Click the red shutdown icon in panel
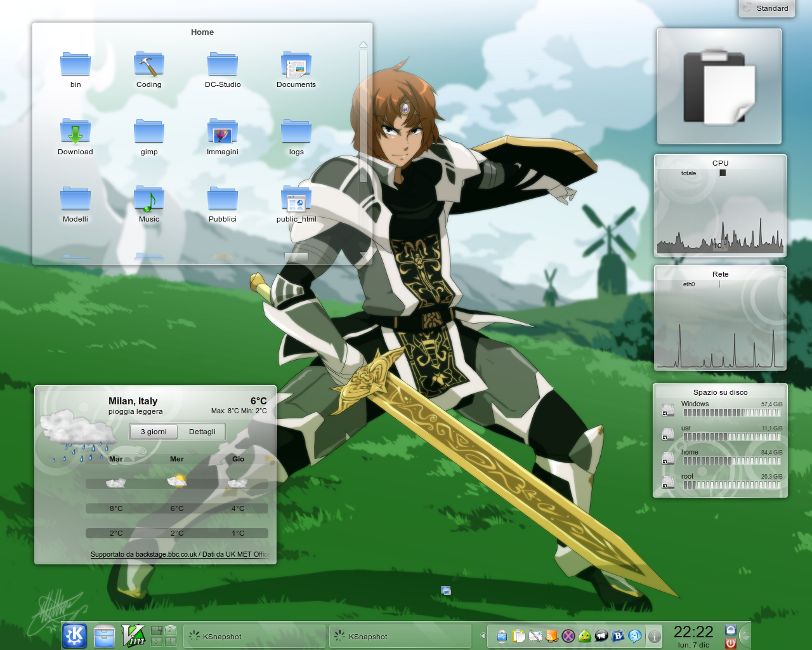Screen dimensions: 812x650 pos(731,644)
